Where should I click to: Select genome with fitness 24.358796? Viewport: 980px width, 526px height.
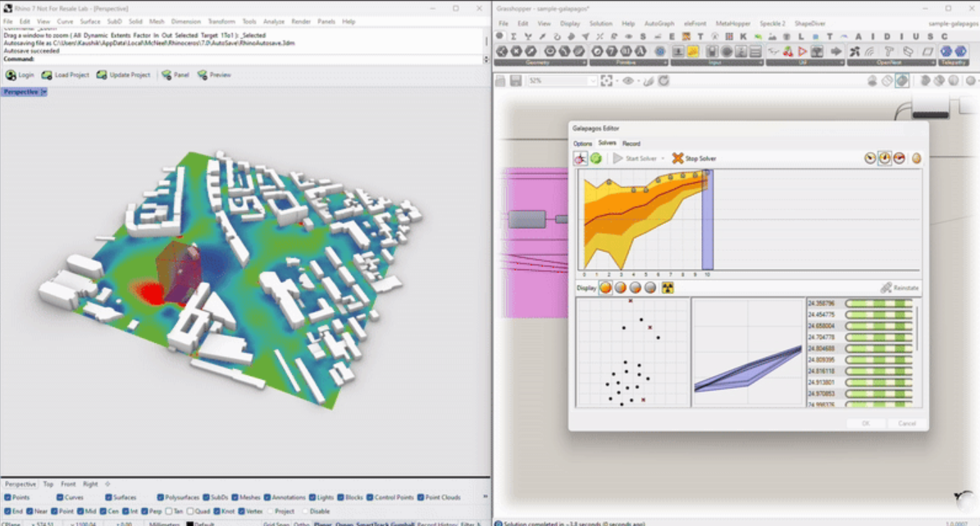(x=821, y=304)
